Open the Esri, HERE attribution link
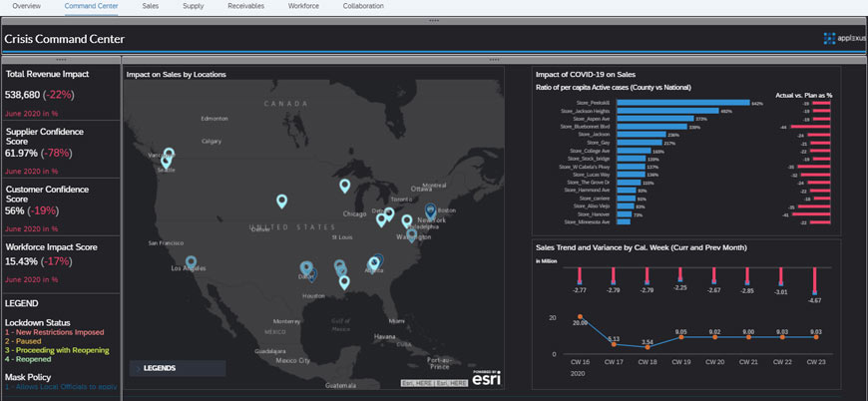Viewport: 868px width, 401px height. 435,383
